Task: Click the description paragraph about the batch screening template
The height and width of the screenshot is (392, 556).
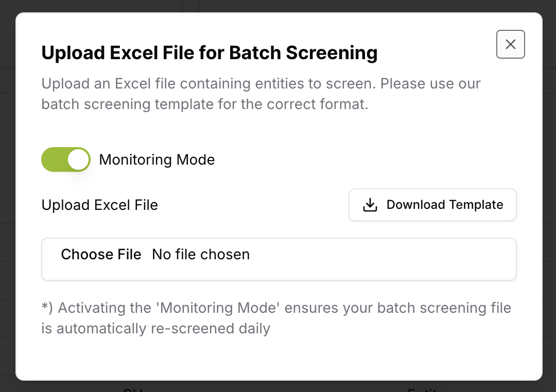Action: tap(261, 94)
